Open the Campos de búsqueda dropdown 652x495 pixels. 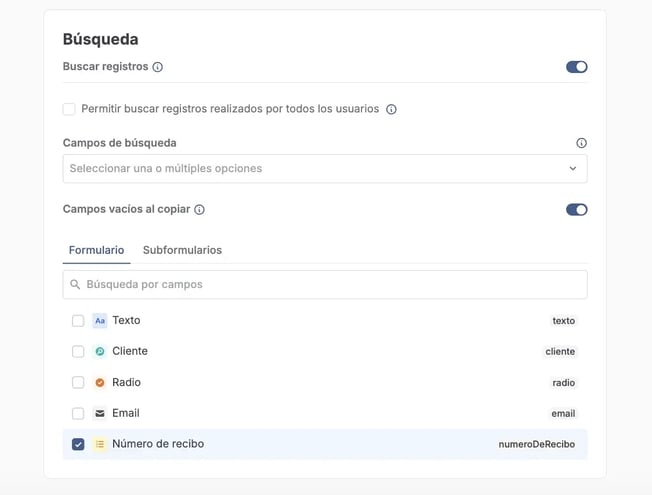click(x=310, y=168)
